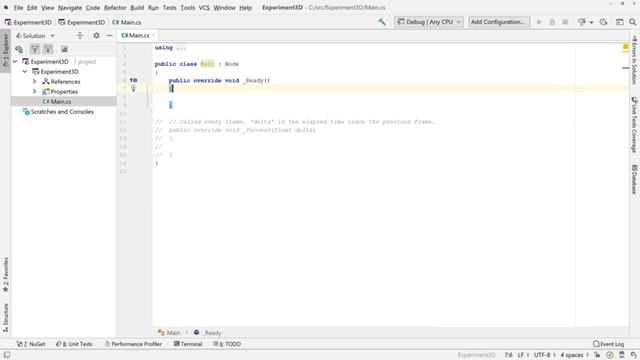640x360 pixels.
Task: Toggle the Errors In Solution side tab
Action: click(634, 60)
